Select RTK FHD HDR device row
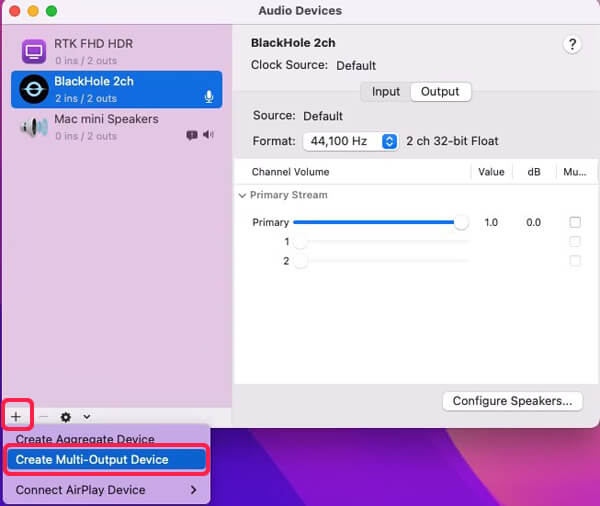The height and width of the screenshot is (506, 600). 116,51
